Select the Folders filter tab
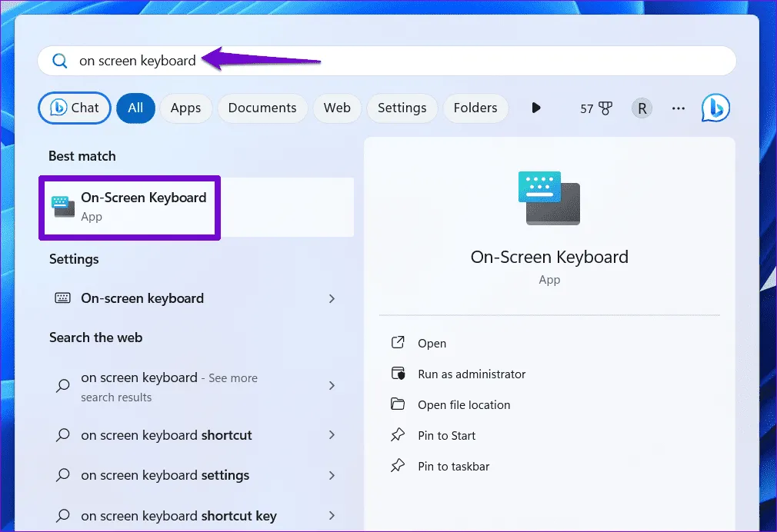Screen dimensions: 777x532 point(475,108)
